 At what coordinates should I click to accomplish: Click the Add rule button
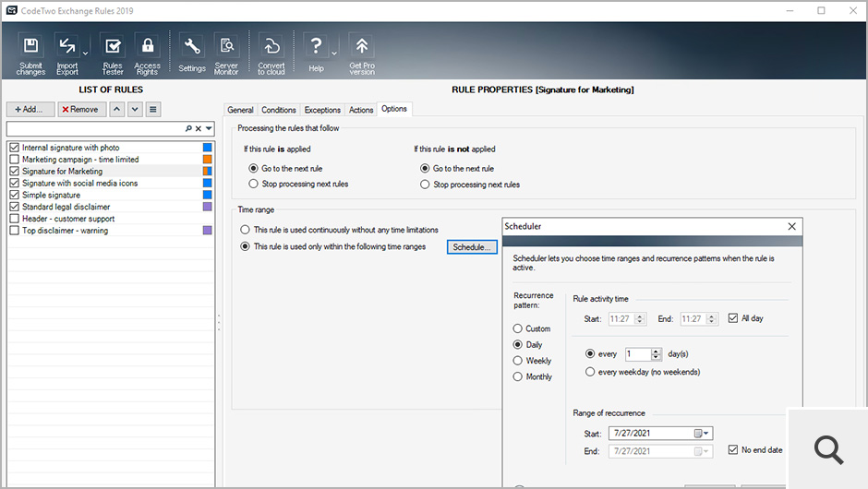(x=30, y=110)
